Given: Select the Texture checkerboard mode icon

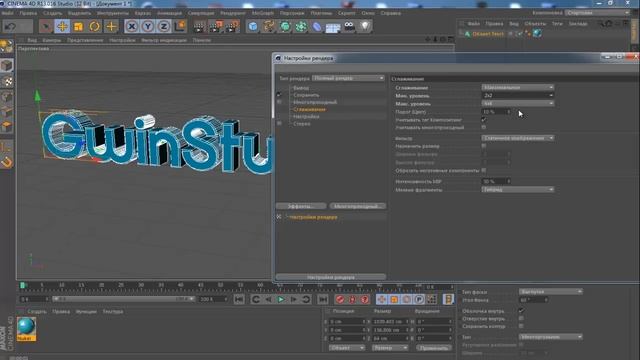Looking at the screenshot, I should pos(7,81).
